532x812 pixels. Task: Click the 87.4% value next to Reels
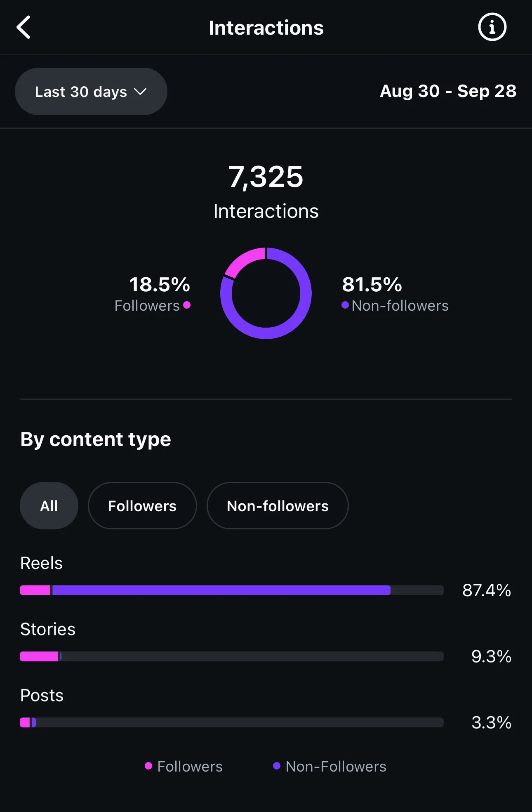487,590
